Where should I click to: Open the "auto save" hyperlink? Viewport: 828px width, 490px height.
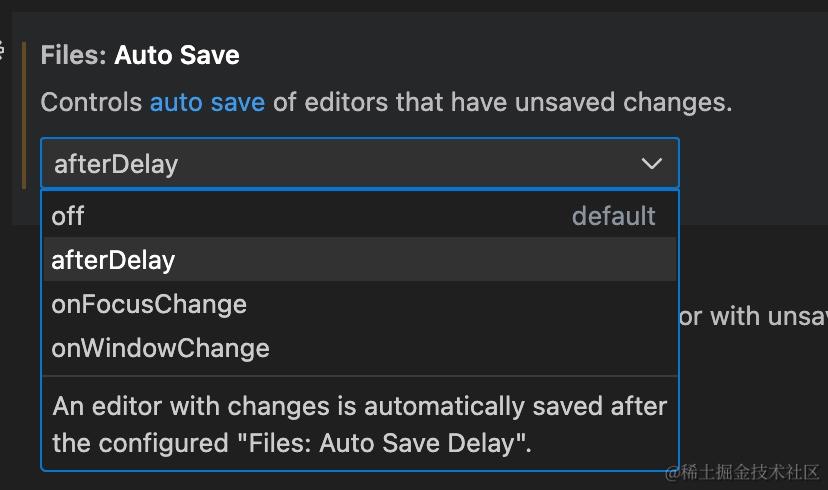pos(207,102)
